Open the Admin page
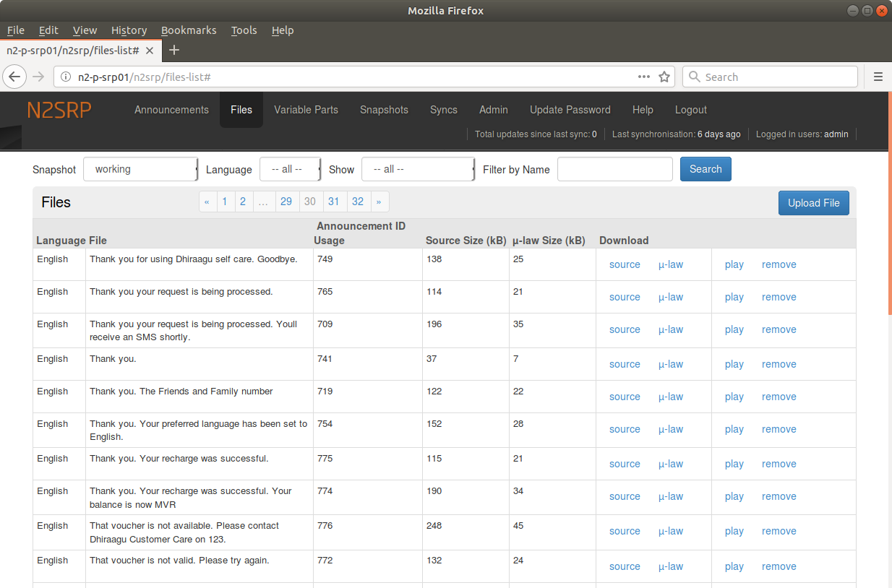The height and width of the screenshot is (588, 892). (x=494, y=110)
